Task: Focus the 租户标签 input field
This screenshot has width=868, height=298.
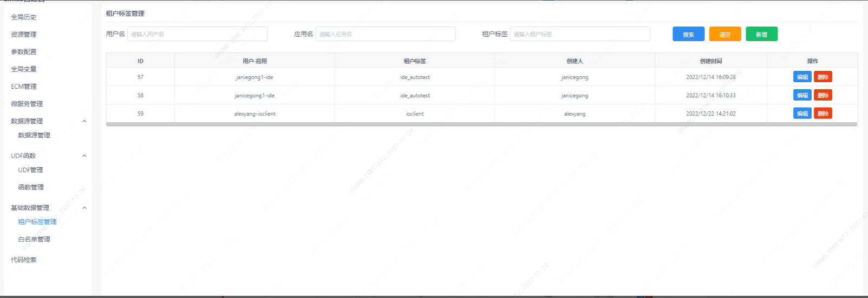Action: coord(579,34)
